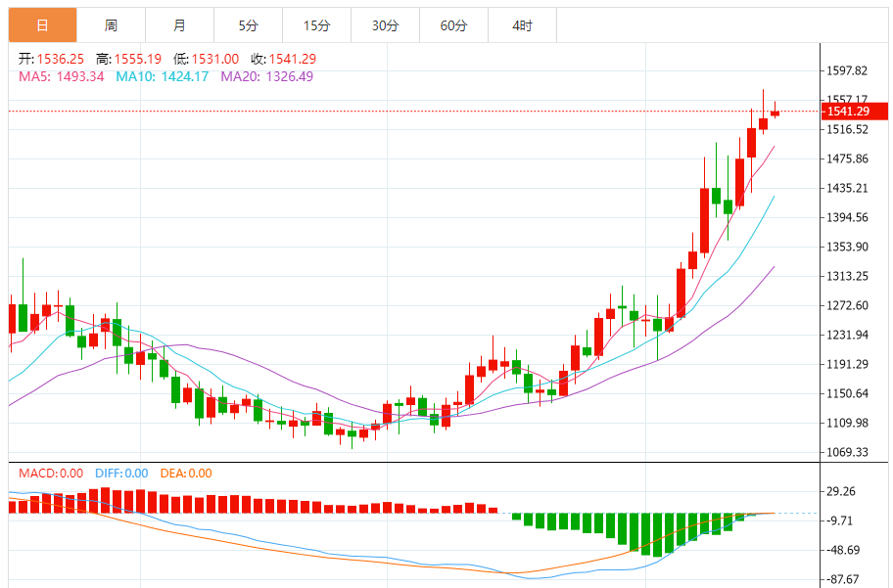Click the DEA value label
Screen dimensions: 893x588
pos(185,474)
